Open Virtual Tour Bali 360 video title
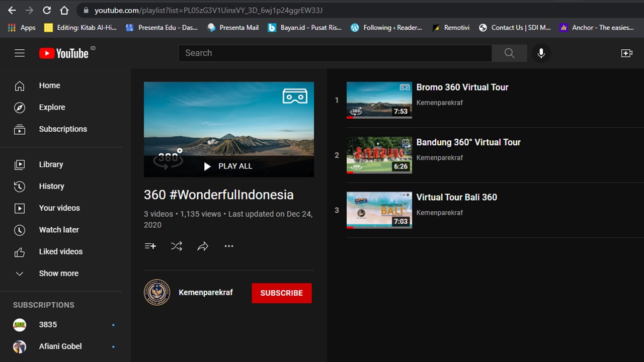The width and height of the screenshot is (644, 362). (456, 198)
